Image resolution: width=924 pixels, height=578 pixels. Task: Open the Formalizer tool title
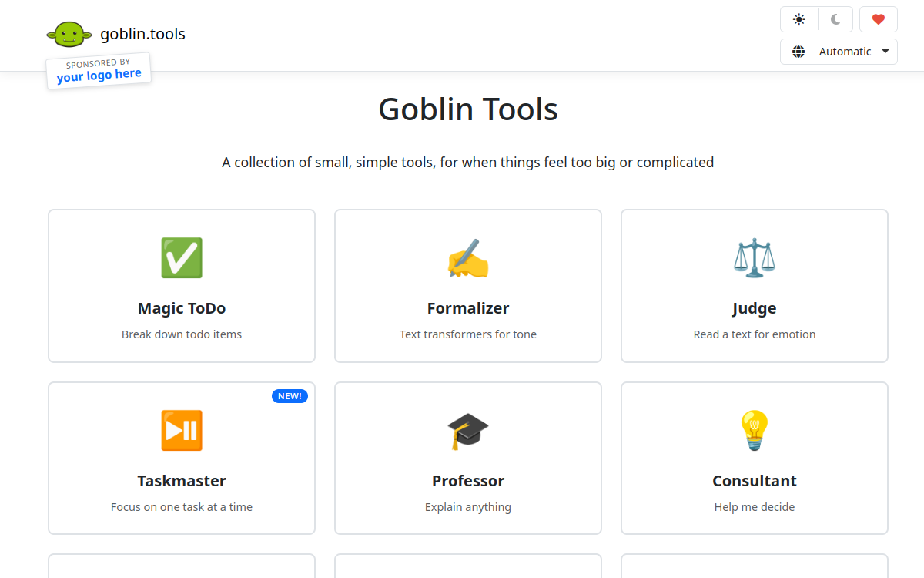pos(468,308)
